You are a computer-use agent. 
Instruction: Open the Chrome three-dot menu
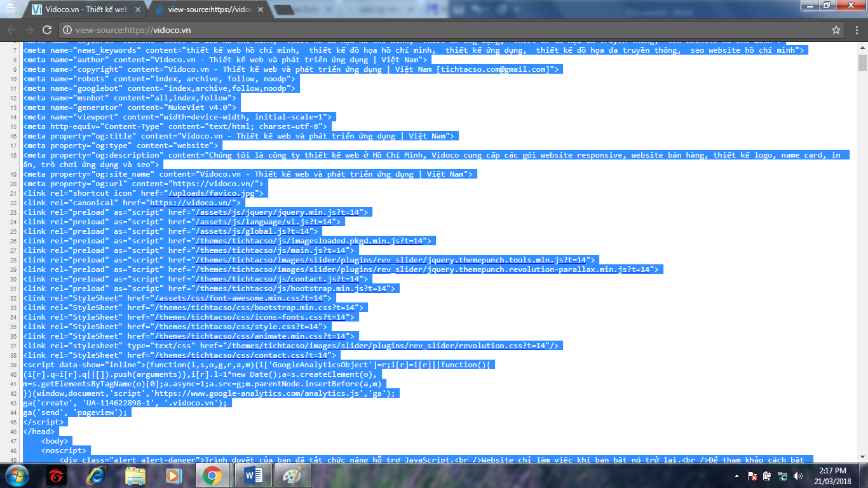pos(855,30)
